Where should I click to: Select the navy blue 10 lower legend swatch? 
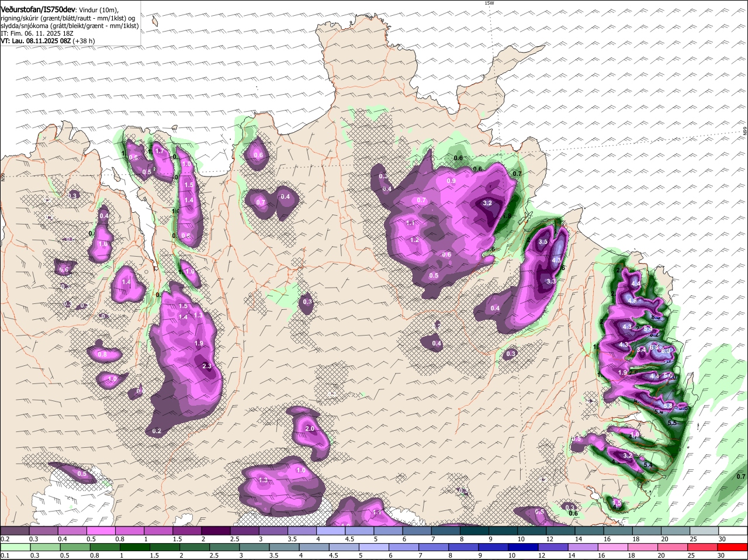tap(524, 547)
